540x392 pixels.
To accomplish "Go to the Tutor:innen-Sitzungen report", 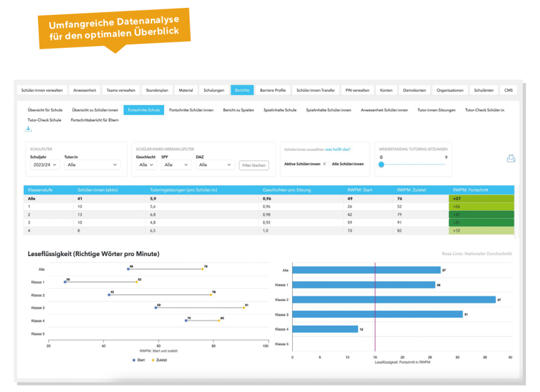I will tap(436, 110).
